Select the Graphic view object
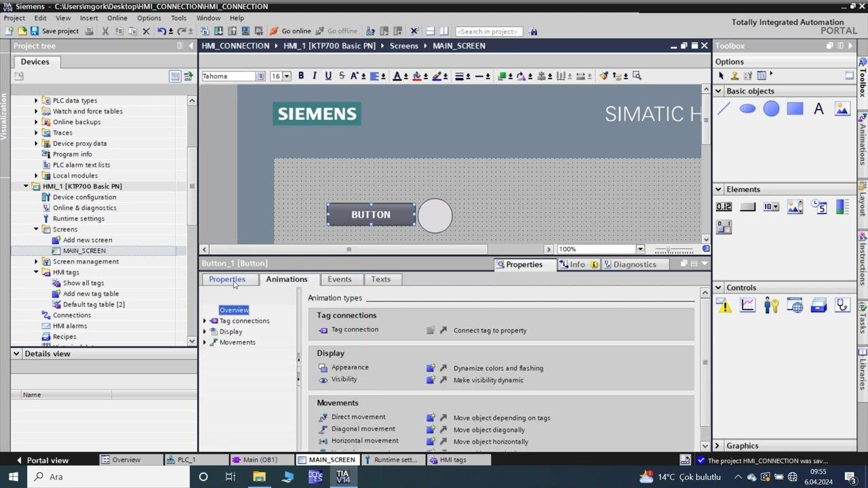Viewport: 868px width, 488px height. 842,109
